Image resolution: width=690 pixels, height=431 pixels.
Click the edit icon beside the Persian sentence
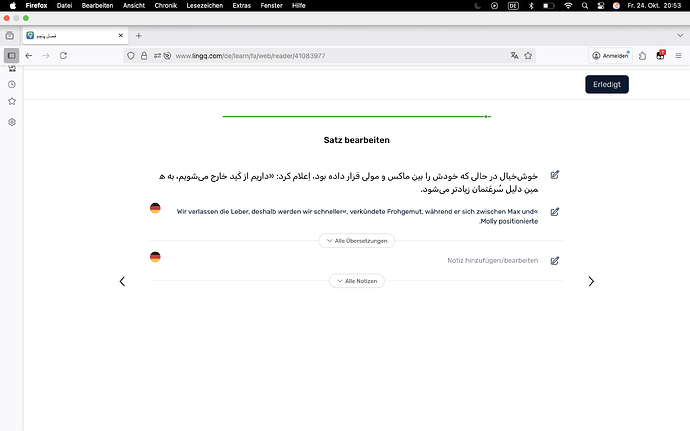click(x=555, y=175)
